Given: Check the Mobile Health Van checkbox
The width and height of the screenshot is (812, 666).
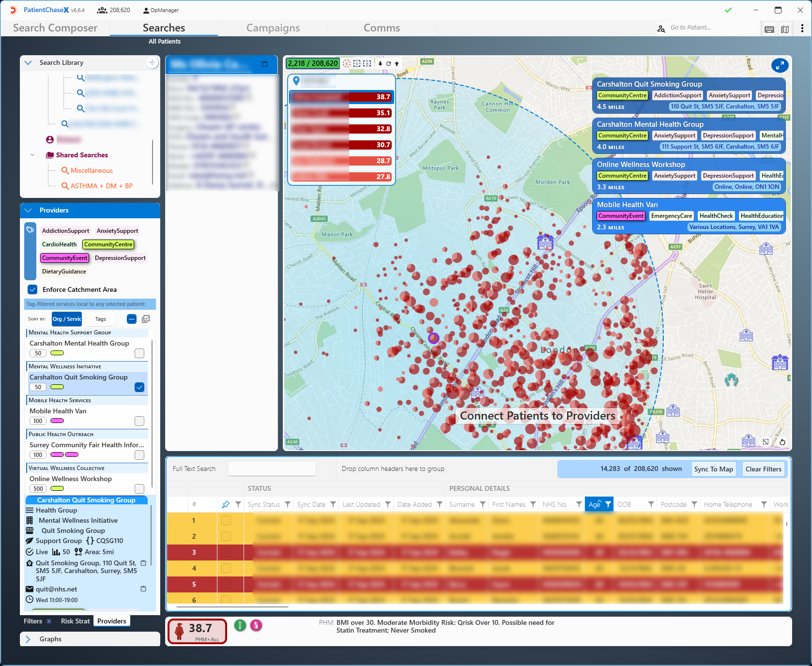Looking at the screenshot, I should coord(139,421).
